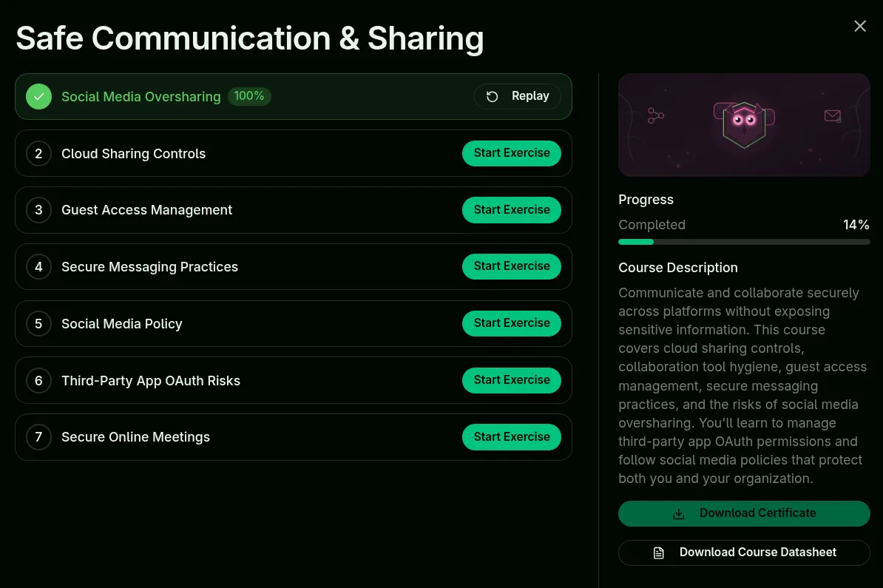
Task: Click the circular replay arrow icon
Action: point(493,96)
